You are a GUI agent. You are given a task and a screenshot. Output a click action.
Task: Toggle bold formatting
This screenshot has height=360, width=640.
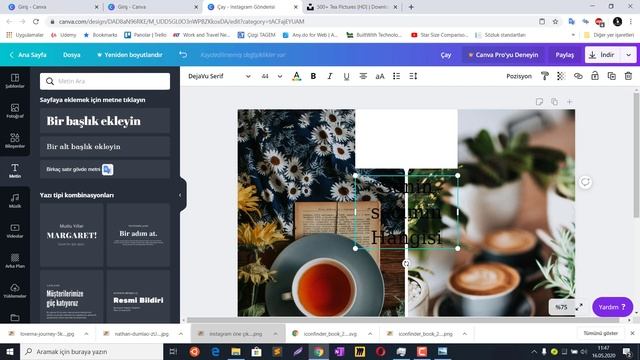tap(313, 76)
